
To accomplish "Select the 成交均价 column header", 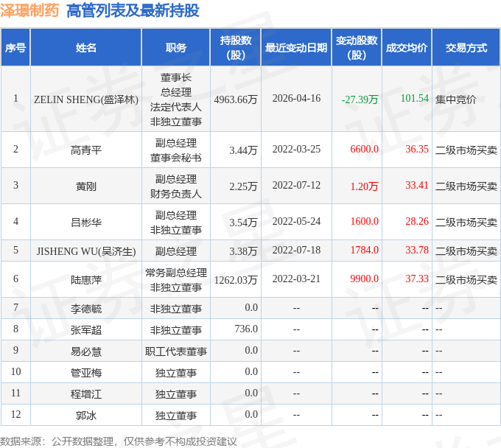I will pos(407,48).
